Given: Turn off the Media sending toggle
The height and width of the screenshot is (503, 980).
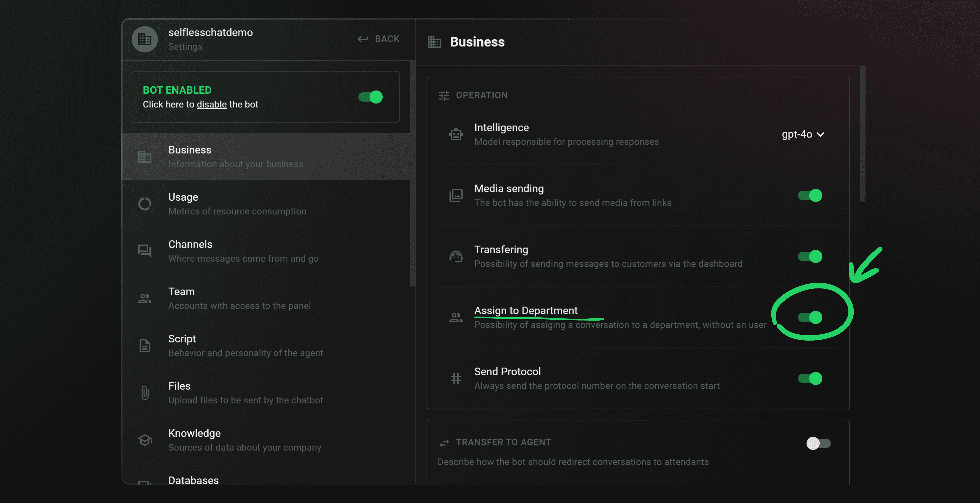Looking at the screenshot, I should click(810, 196).
